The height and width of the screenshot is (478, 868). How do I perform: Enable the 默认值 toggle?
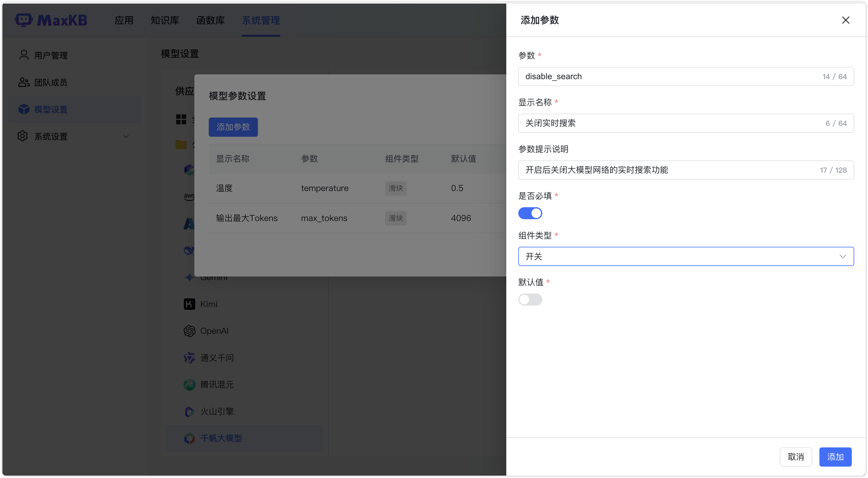(530, 300)
